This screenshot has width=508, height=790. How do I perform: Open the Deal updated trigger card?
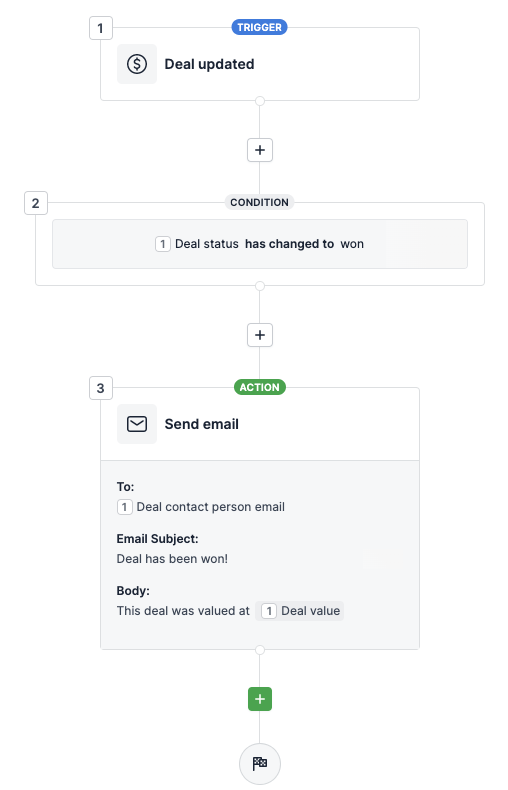coord(260,64)
